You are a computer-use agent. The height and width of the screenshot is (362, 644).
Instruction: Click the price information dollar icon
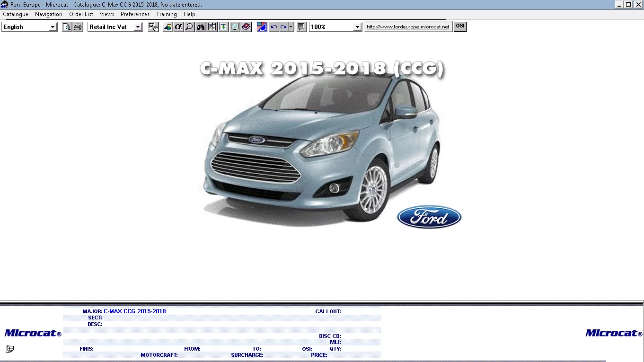coord(223,27)
